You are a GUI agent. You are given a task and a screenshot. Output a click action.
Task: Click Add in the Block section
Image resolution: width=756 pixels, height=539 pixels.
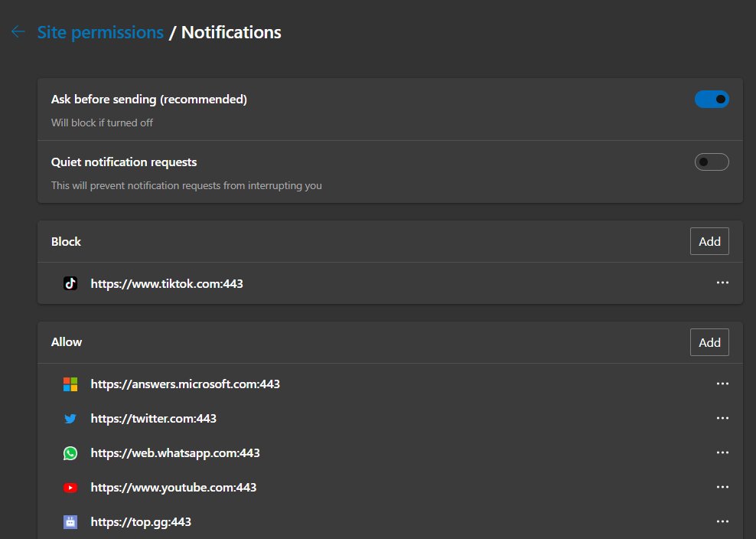709,241
